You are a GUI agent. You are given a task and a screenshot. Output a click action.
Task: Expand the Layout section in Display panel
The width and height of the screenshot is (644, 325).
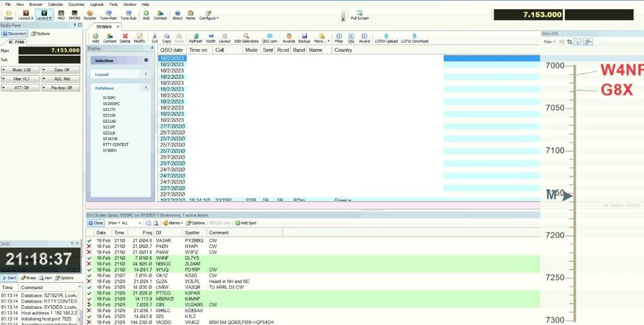(x=121, y=74)
